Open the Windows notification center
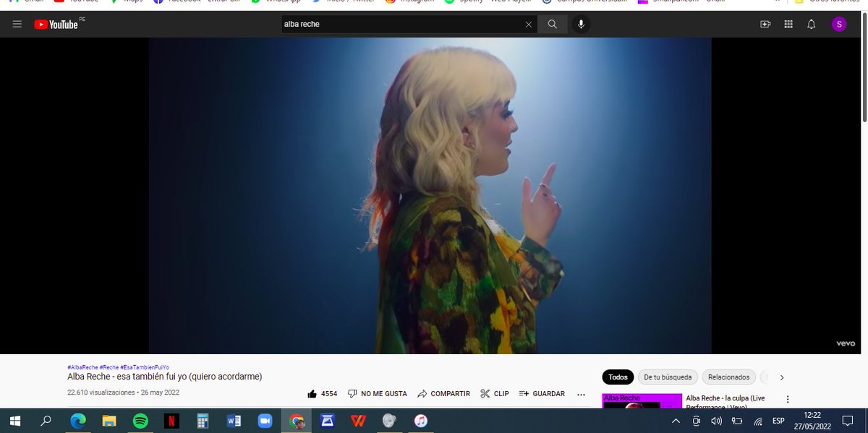 point(848,421)
